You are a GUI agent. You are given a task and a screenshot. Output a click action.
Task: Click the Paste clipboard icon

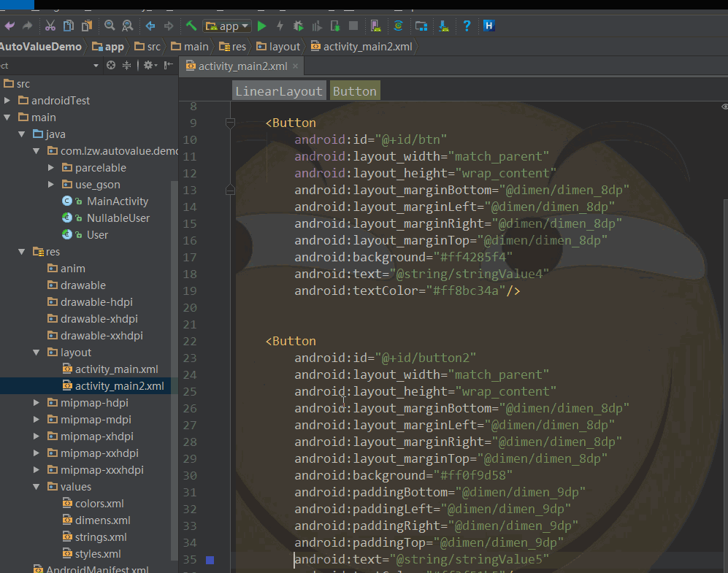coord(87,26)
